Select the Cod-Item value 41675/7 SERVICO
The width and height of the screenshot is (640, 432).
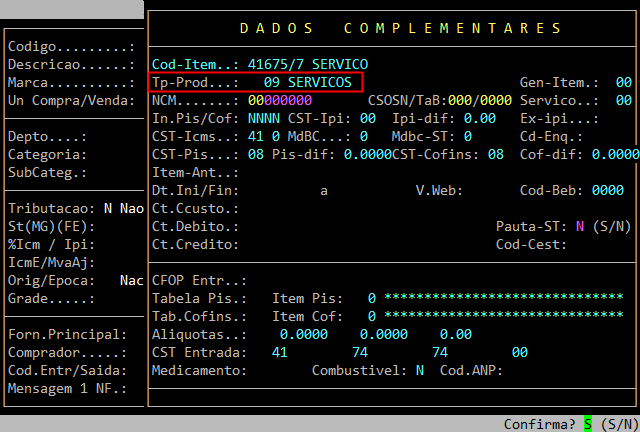(x=308, y=65)
